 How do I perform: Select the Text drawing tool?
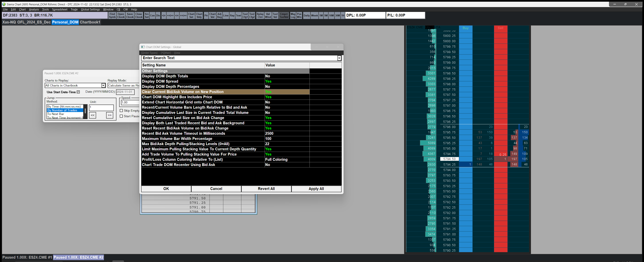coord(239,15)
